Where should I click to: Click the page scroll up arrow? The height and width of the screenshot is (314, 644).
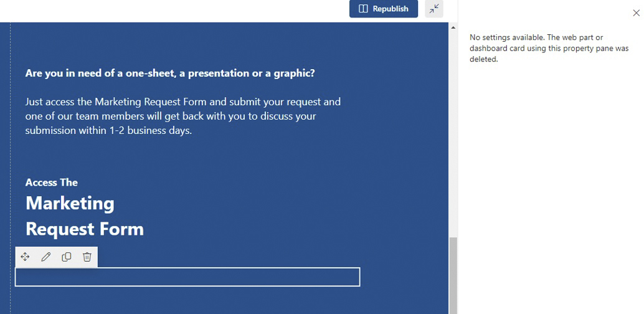[453, 27]
